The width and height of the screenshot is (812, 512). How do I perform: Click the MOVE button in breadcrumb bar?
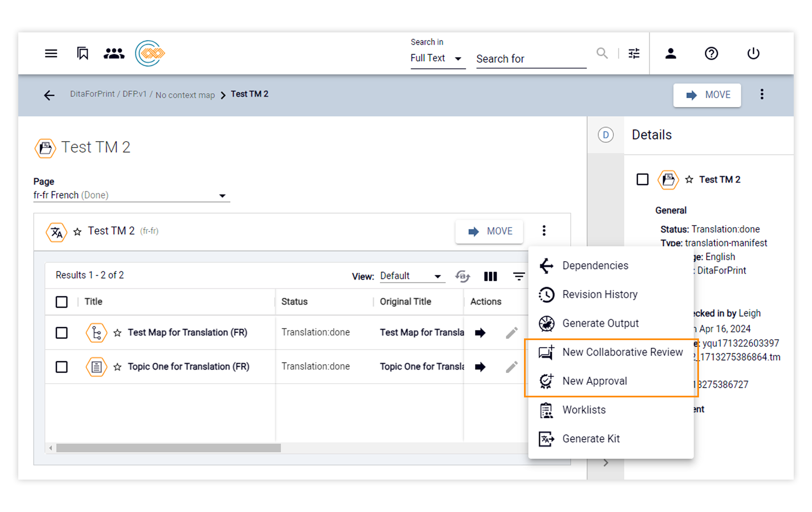click(707, 95)
